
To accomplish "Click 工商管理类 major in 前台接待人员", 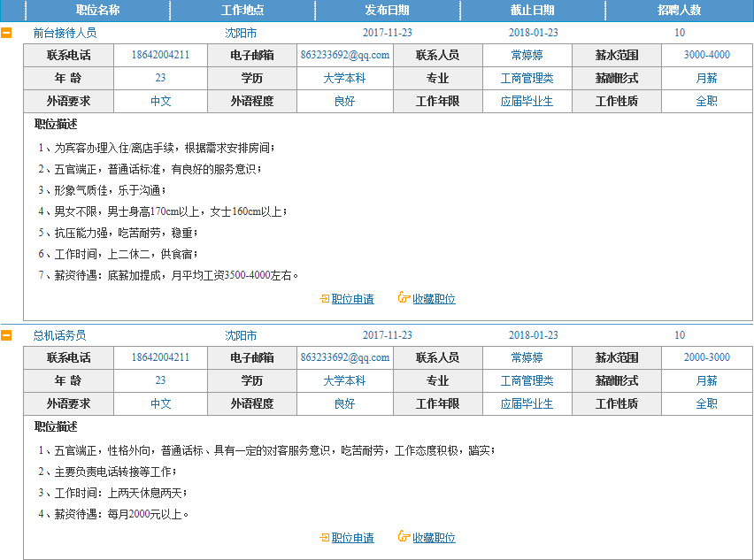I will coord(527,78).
